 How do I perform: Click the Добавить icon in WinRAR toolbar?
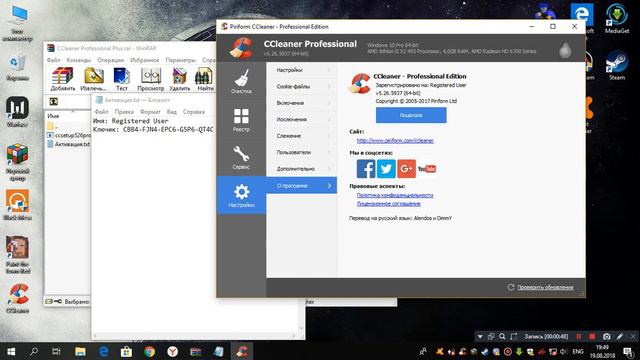[63, 79]
